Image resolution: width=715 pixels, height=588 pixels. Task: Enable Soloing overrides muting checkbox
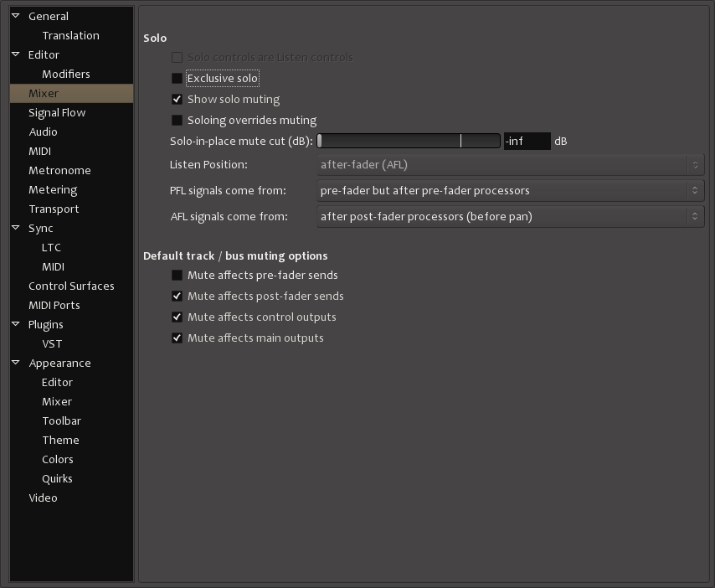(177, 121)
